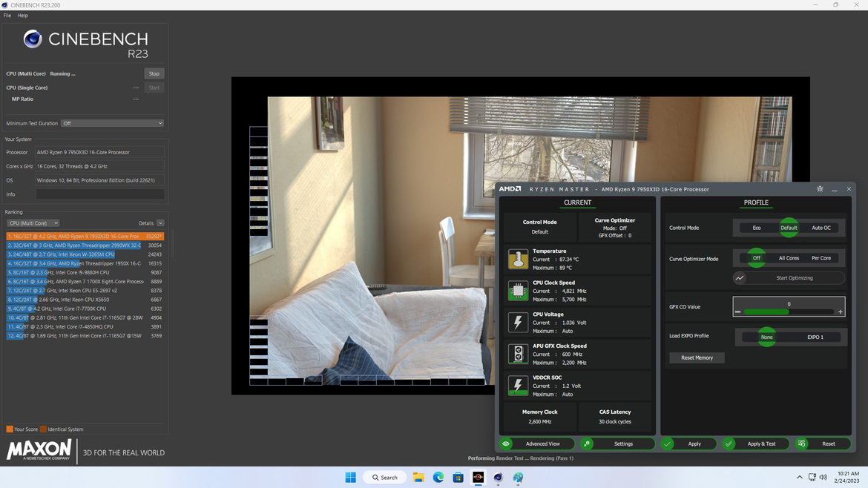Switch to Cinebench via its taskbar icon
868x488 pixels.
499,478
